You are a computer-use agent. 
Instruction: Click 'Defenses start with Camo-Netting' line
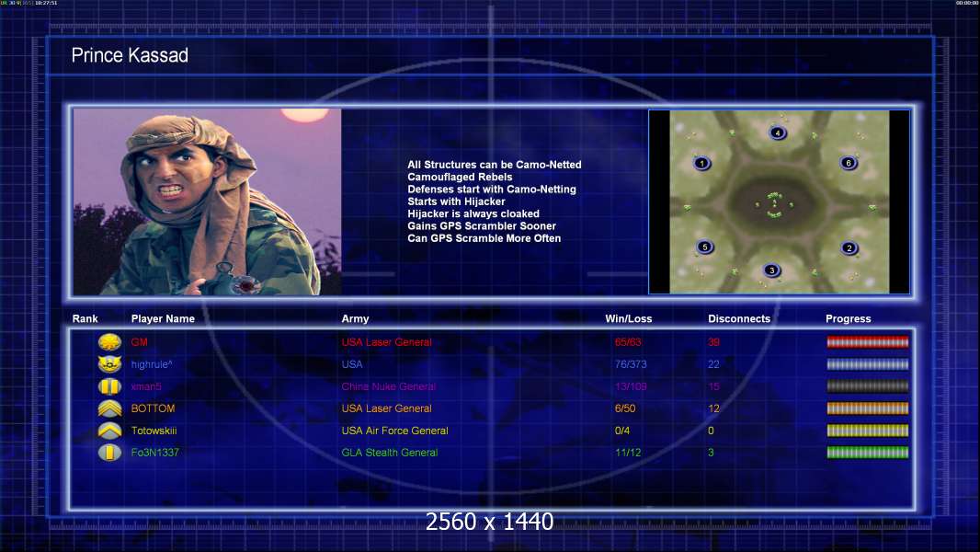point(492,189)
